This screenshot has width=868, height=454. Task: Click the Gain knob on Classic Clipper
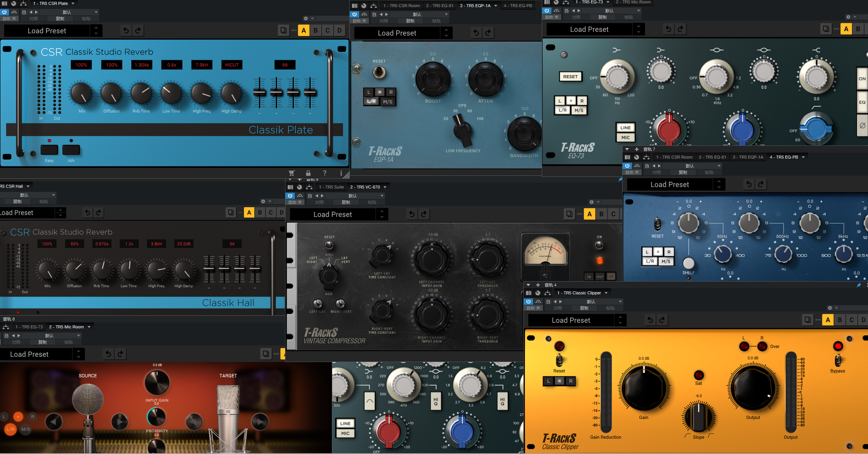pyautogui.click(x=644, y=388)
